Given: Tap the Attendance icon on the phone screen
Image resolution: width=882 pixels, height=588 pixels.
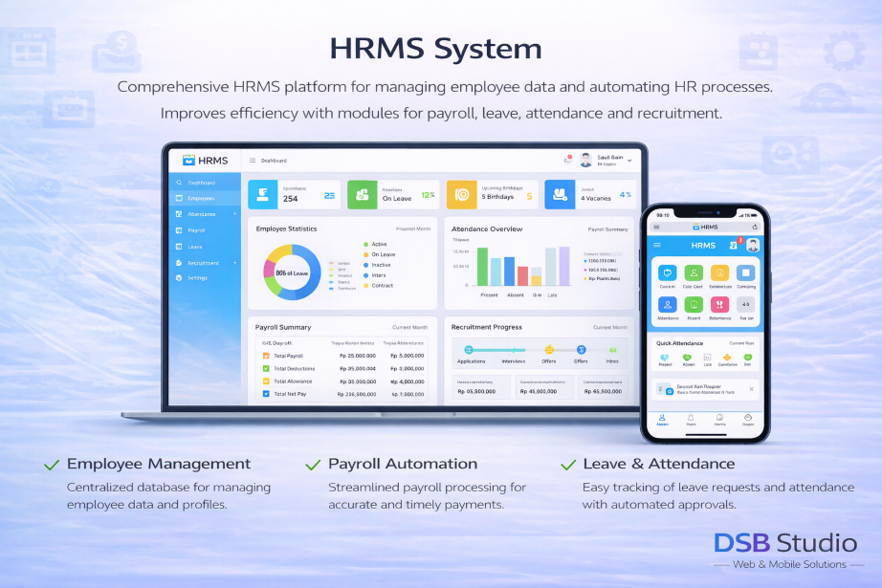Looking at the screenshot, I should point(667,305).
